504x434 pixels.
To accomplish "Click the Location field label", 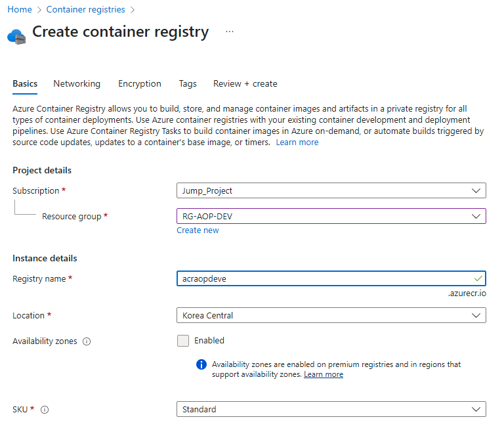I will (29, 316).
